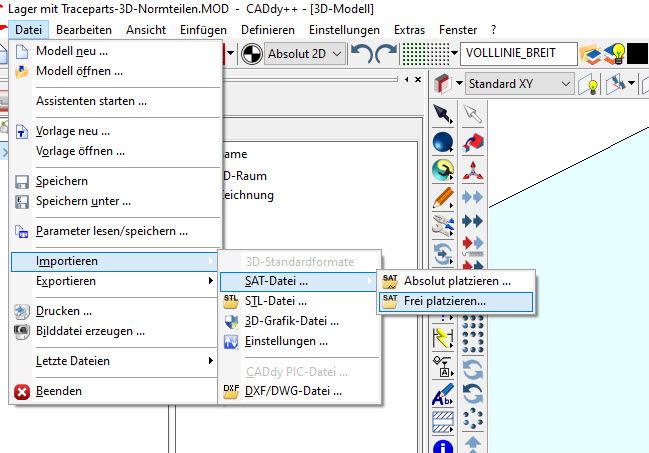The height and width of the screenshot is (453, 649).
Task: Click the dotted square pattern icon
Action: point(473,334)
